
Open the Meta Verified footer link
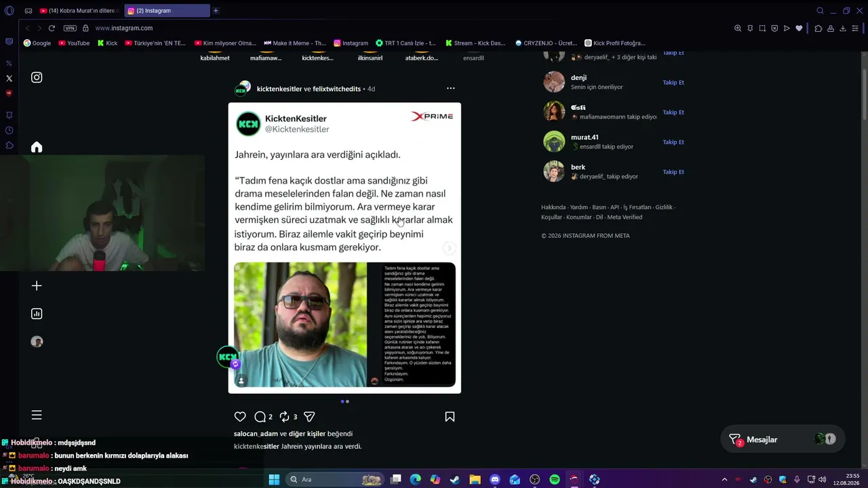625,218
